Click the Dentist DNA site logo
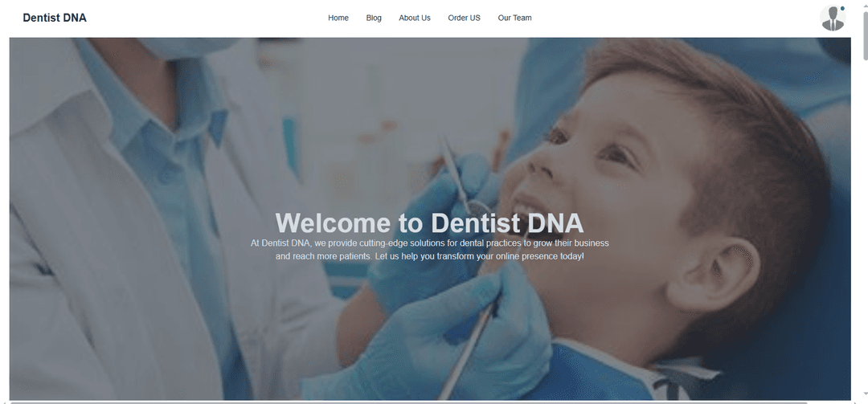The image size is (868, 404). (x=55, y=18)
